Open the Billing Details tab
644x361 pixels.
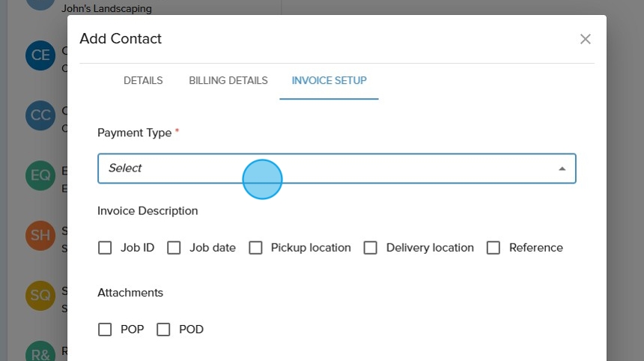pos(228,80)
